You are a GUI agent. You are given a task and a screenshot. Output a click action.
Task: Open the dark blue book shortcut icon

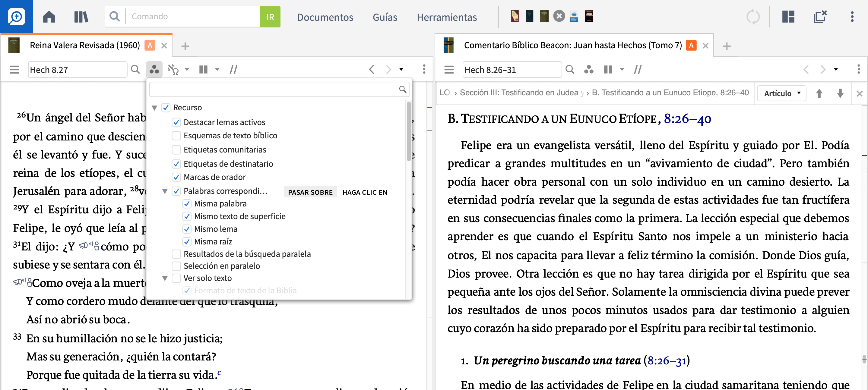pyautogui.click(x=529, y=16)
